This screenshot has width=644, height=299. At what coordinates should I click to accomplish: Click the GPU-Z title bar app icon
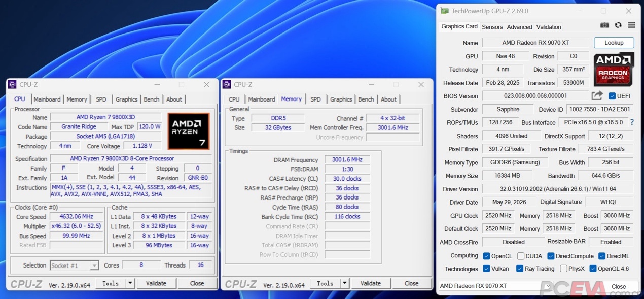point(445,11)
